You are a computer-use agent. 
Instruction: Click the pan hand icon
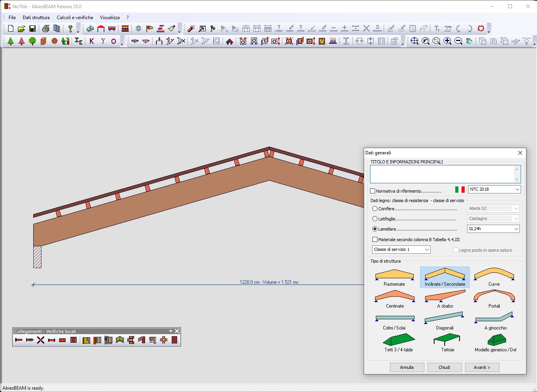coord(469,41)
